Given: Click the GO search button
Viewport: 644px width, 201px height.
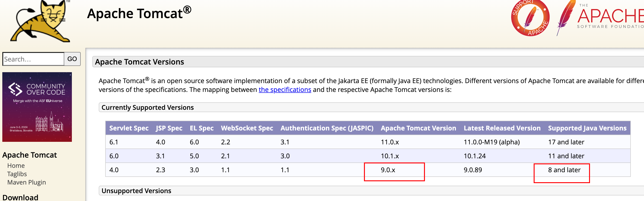Looking at the screenshot, I should pyautogui.click(x=72, y=59).
